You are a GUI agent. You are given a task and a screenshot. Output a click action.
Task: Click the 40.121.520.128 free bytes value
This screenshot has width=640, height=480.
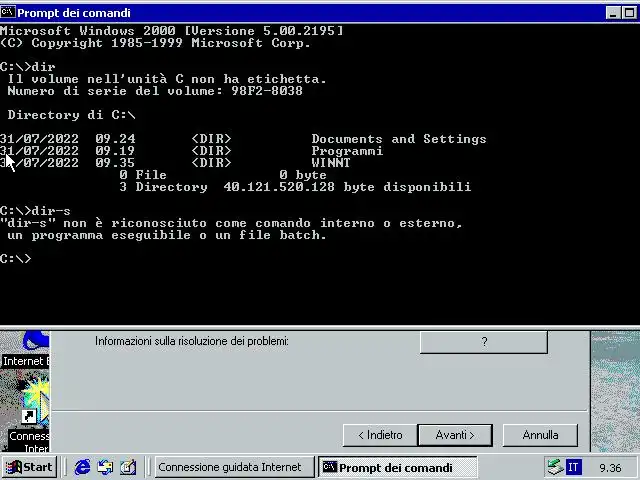tap(279, 187)
